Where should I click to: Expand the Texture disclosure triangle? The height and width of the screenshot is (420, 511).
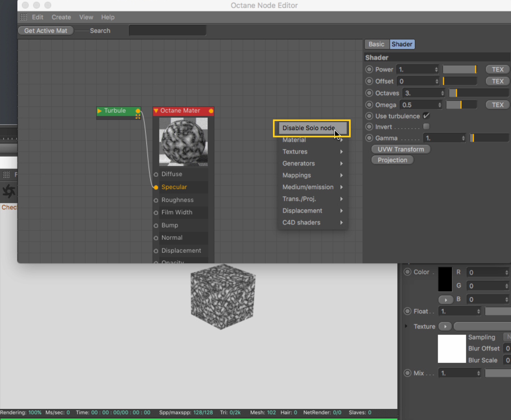coord(406,326)
